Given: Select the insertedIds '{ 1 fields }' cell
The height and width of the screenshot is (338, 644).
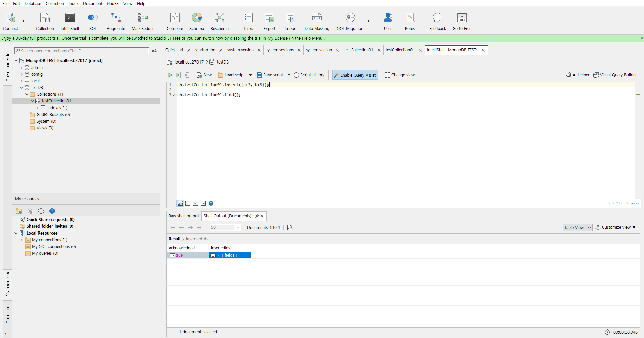Looking at the screenshot, I should [x=230, y=255].
